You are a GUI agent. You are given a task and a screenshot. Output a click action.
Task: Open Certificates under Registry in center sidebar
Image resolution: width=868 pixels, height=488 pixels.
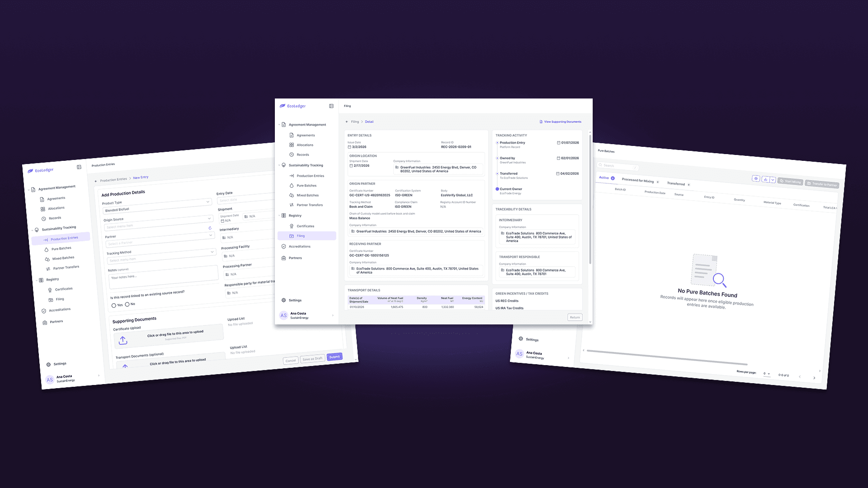pos(305,226)
